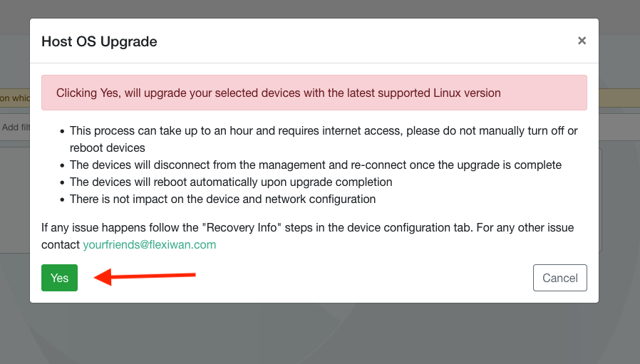Click the "Host OS Upgrade" dialog title
Image resolution: width=640 pixels, height=364 pixels.
pos(99,41)
